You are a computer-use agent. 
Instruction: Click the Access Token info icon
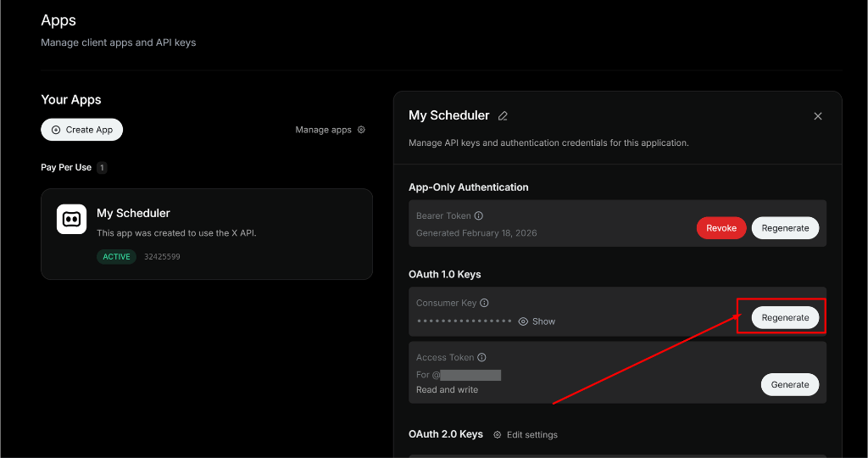pyautogui.click(x=481, y=358)
